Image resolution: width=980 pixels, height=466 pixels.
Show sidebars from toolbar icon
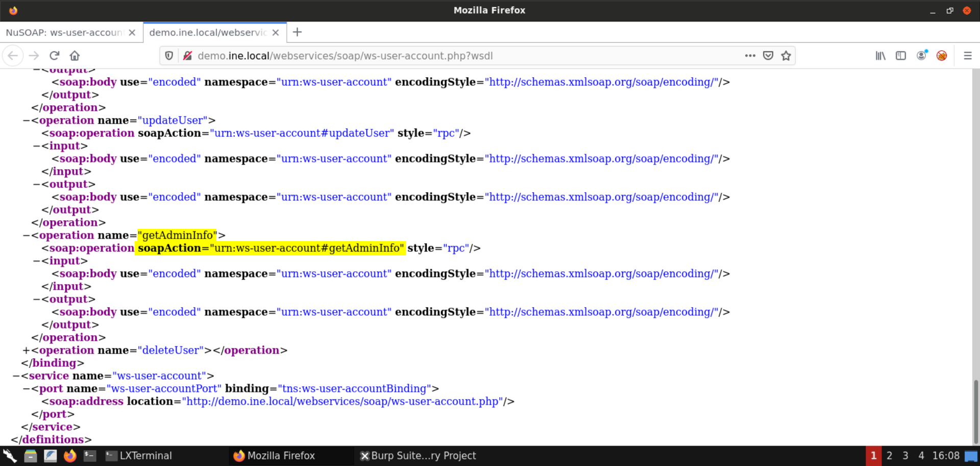(x=901, y=56)
